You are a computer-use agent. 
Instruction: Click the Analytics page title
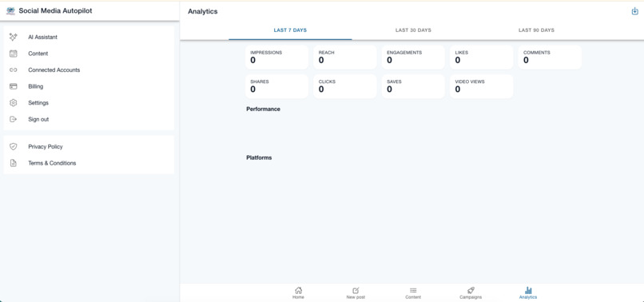click(x=203, y=11)
